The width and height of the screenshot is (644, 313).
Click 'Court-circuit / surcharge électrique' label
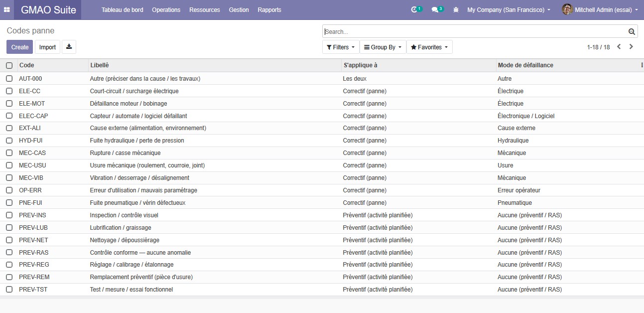pyautogui.click(x=134, y=91)
